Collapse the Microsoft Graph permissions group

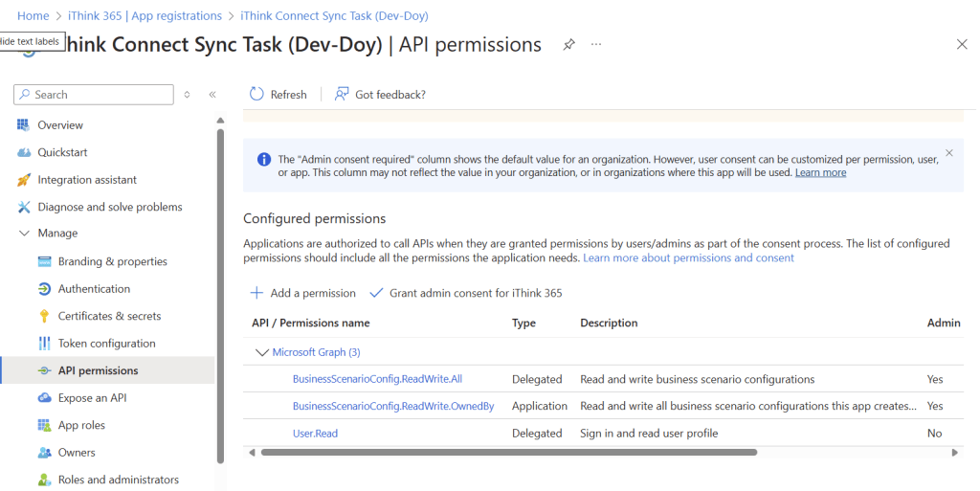coord(261,352)
